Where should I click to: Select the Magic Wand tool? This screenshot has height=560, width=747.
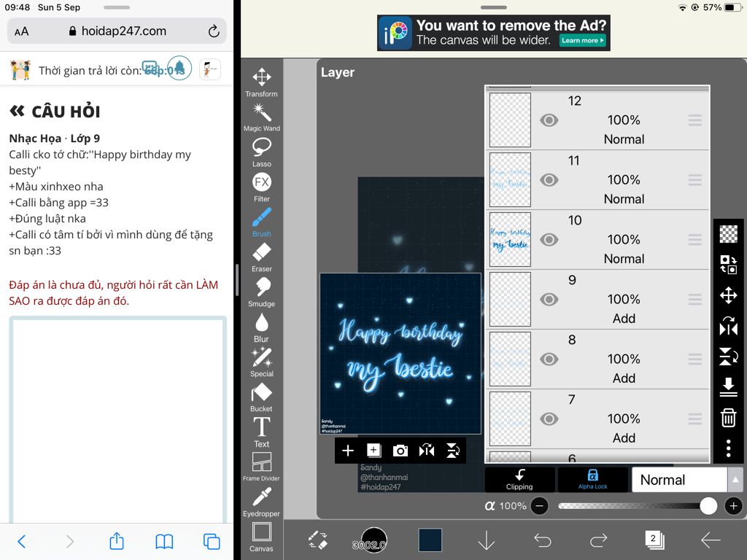(262, 117)
